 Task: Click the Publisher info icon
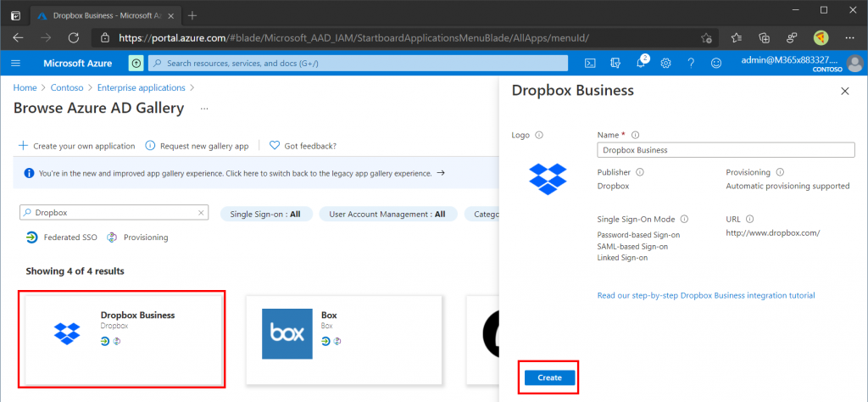[x=640, y=172]
